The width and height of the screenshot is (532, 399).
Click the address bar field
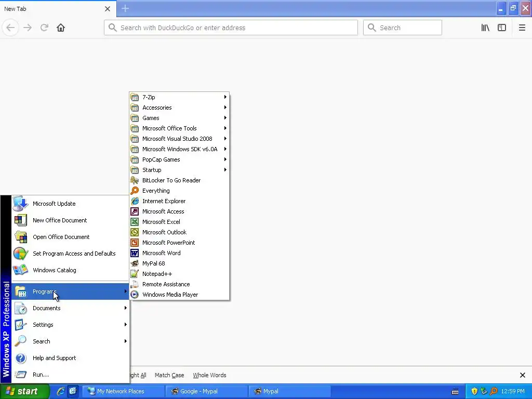click(x=231, y=28)
